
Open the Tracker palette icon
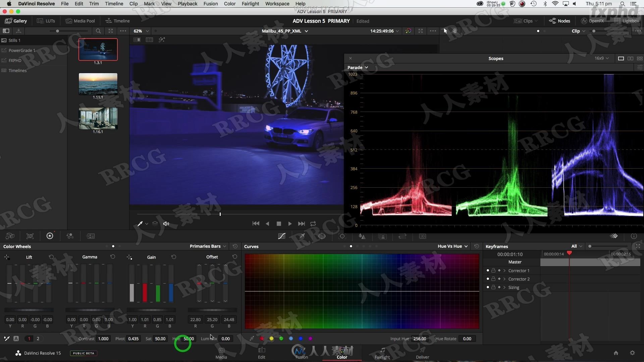coord(342,236)
